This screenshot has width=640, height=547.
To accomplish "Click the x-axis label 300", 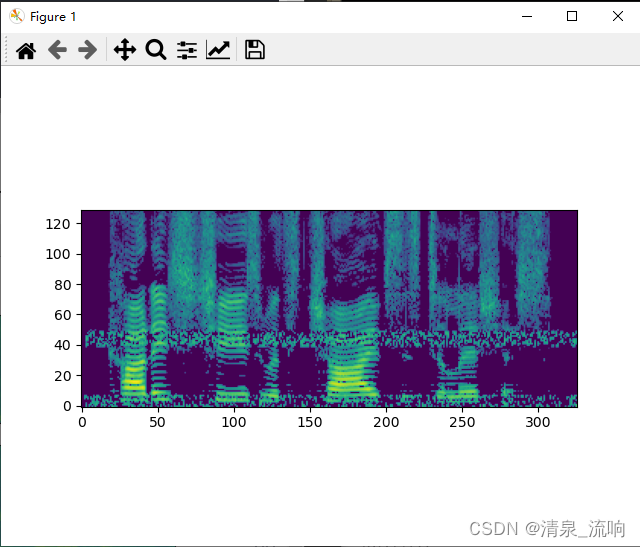I will pyautogui.click(x=538, y=422).
